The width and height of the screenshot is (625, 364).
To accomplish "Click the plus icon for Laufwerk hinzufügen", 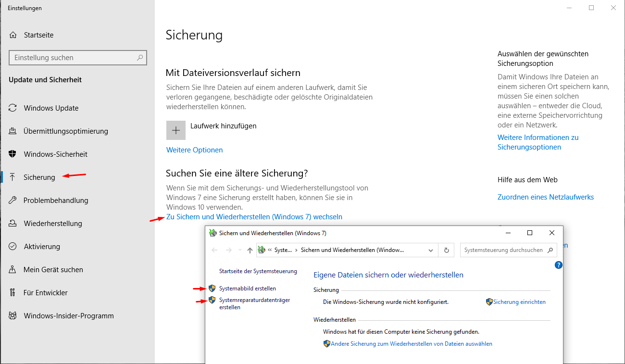I will (176, 130).
